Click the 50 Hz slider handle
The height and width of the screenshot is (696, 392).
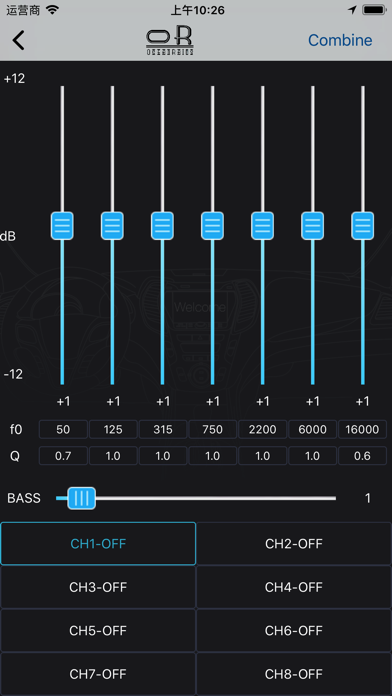[x=62, y=226]
